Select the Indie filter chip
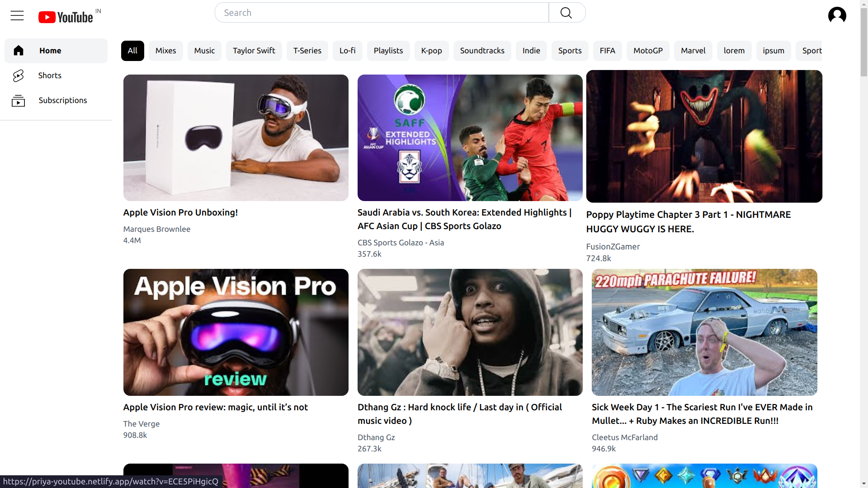Screen dimensions: 868x488 coord(531,51)
